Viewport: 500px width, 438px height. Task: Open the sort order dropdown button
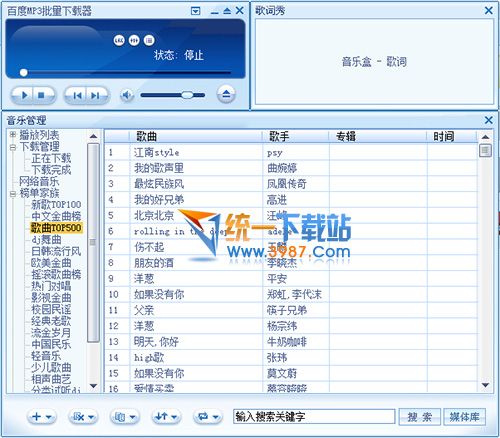pos(166,416)
